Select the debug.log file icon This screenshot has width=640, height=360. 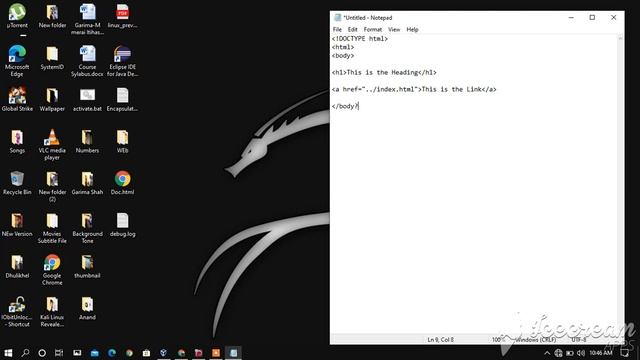pyautogui.click(x=122, y=225)
